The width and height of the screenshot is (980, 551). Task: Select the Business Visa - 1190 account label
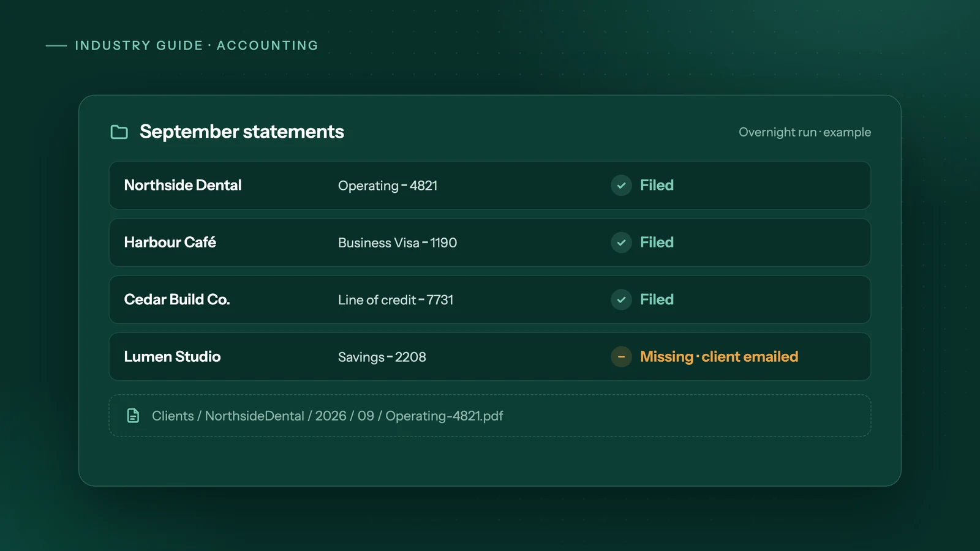(398, 242)
